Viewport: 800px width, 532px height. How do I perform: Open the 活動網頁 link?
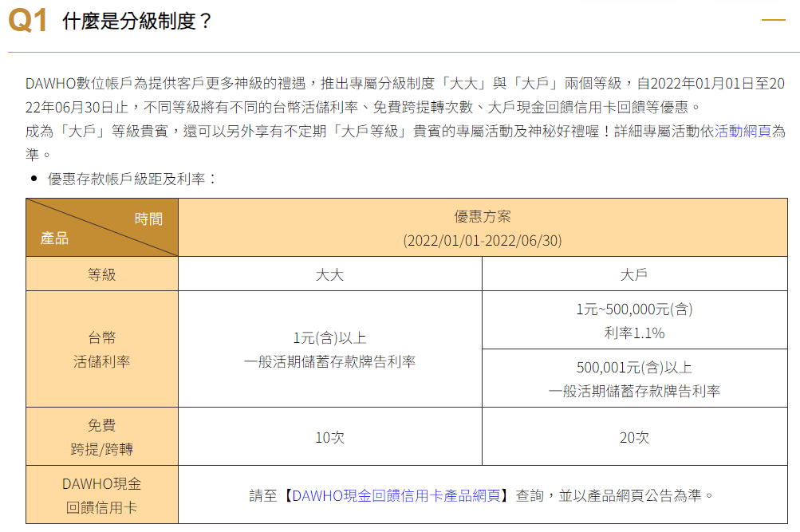click(x=743, y=131)
